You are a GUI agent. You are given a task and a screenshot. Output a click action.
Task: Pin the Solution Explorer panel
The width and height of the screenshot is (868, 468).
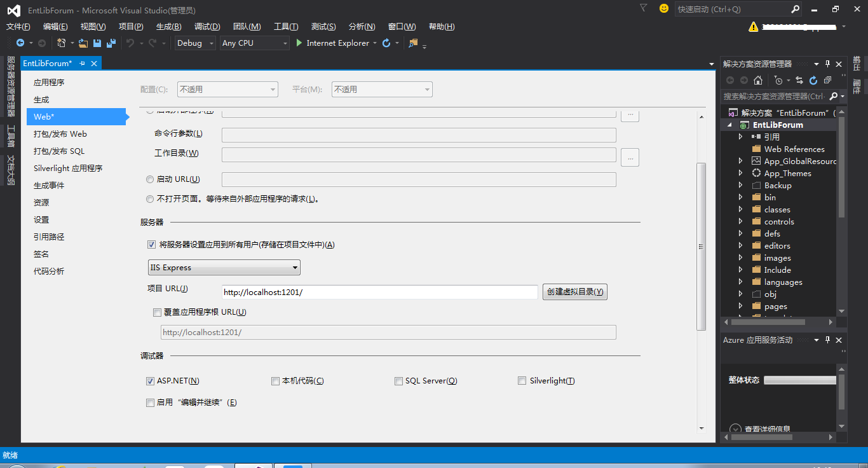[827, 64]
